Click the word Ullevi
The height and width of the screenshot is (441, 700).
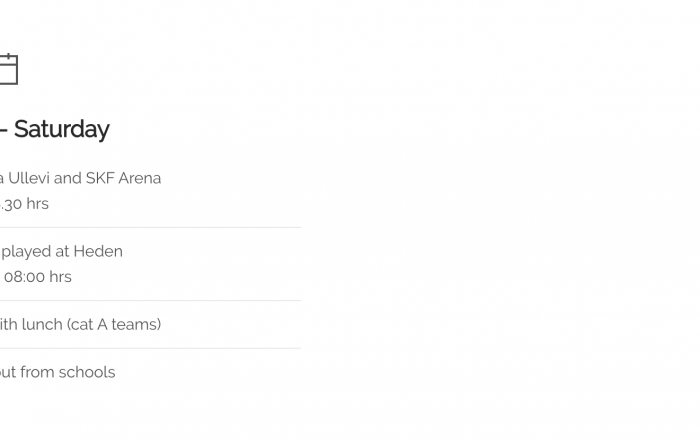(29, 178)
